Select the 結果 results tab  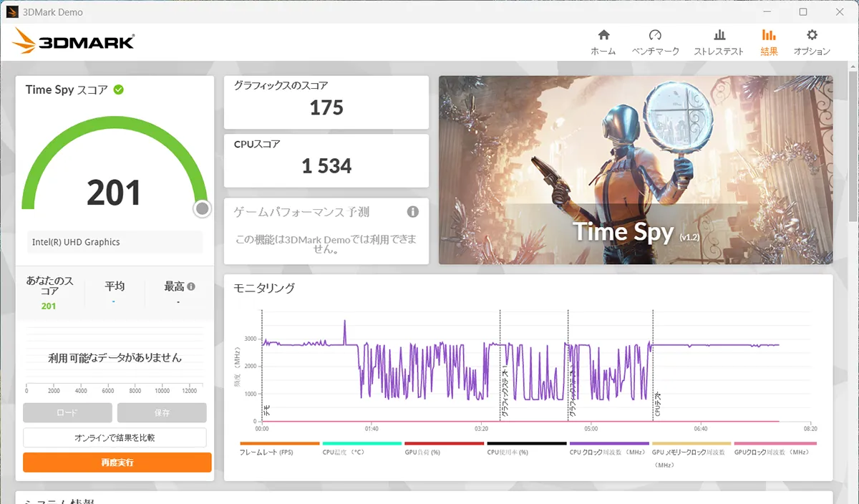tap(769, 42)
